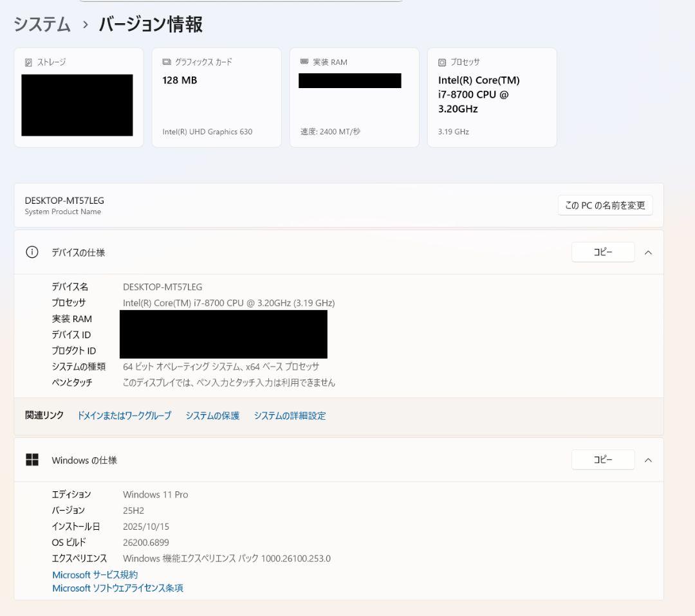Select the バージョン情報 breadcrumb label
Viewport: 695px width, 616px height.
(149, 24)
